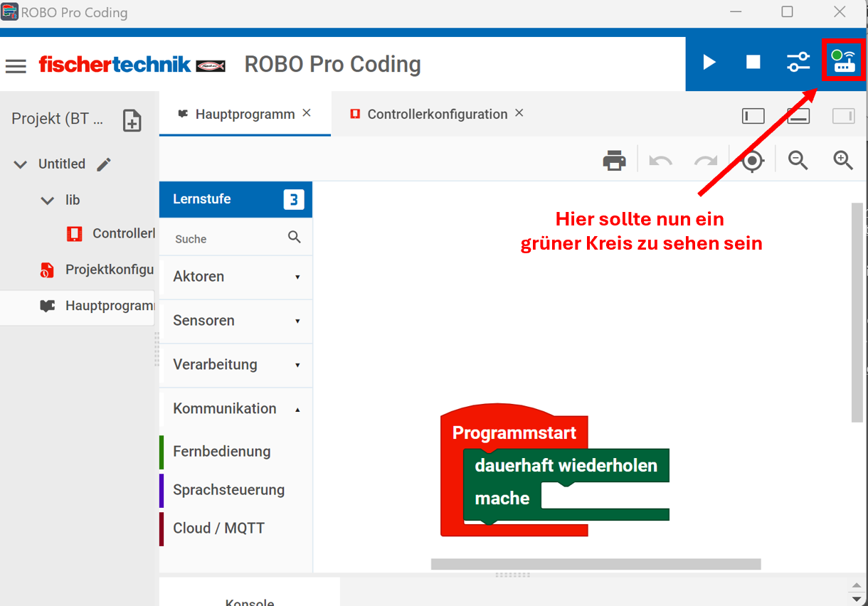Stop the program with the stop button
868x606 pixels.
point(753,63)
